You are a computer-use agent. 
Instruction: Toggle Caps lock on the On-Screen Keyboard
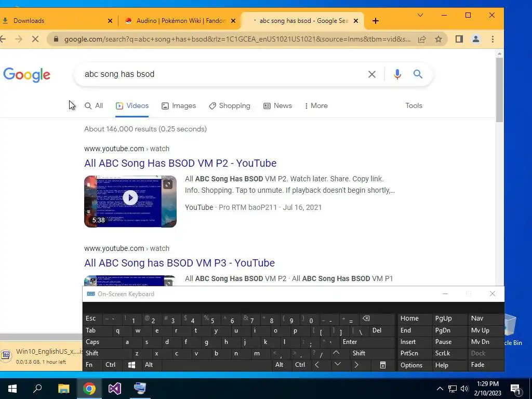[100, 342]
